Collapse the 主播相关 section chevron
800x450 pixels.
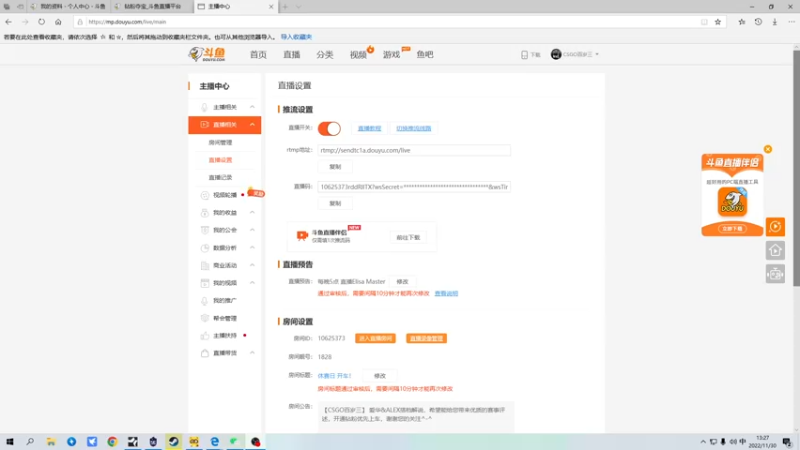coord(252,107)
